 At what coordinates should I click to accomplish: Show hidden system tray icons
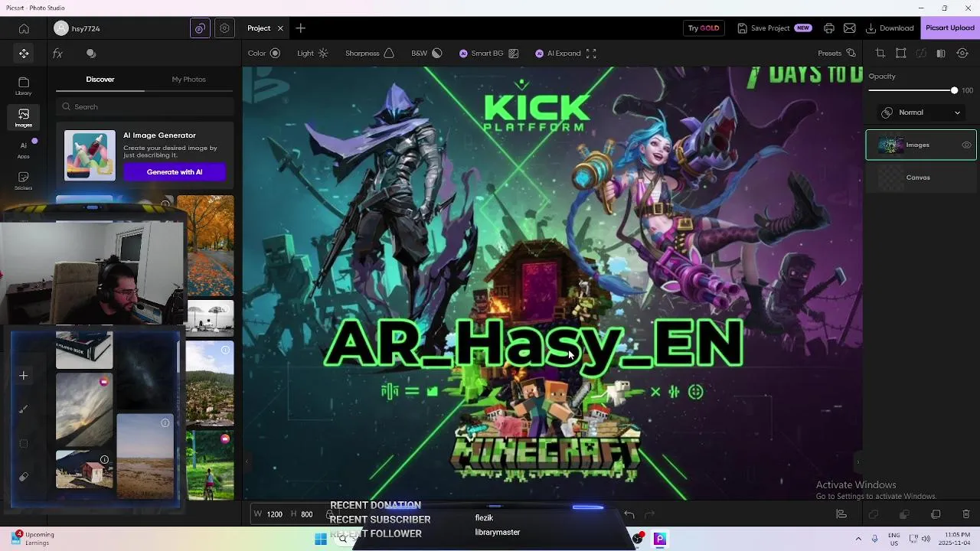click(x=858, y=539)
